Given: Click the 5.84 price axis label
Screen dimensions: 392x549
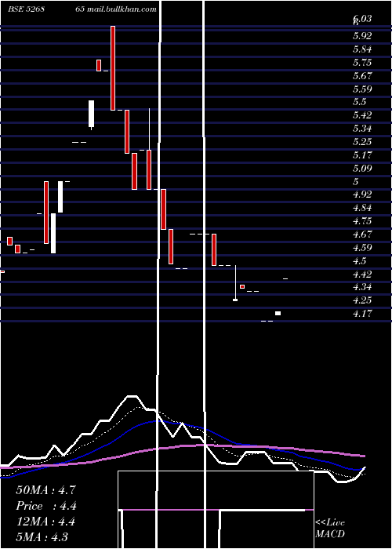Looking at the screenshot, I should 362,49.
